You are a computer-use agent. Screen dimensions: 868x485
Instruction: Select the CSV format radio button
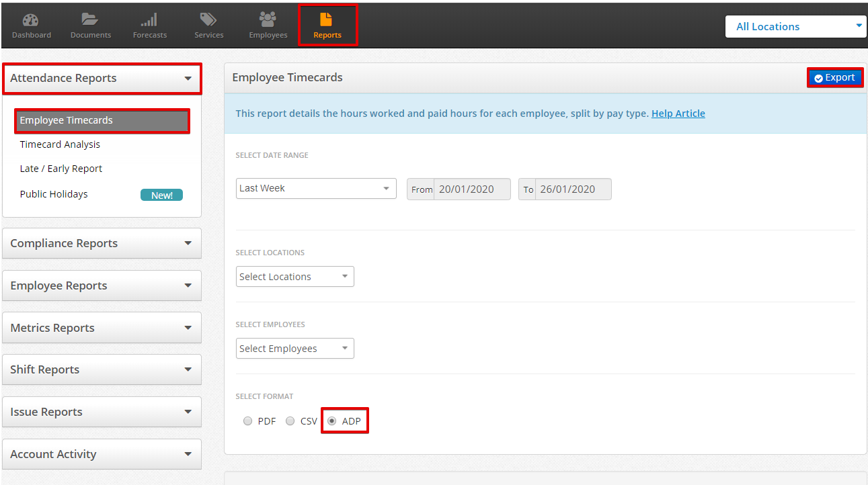pos(290,421)
